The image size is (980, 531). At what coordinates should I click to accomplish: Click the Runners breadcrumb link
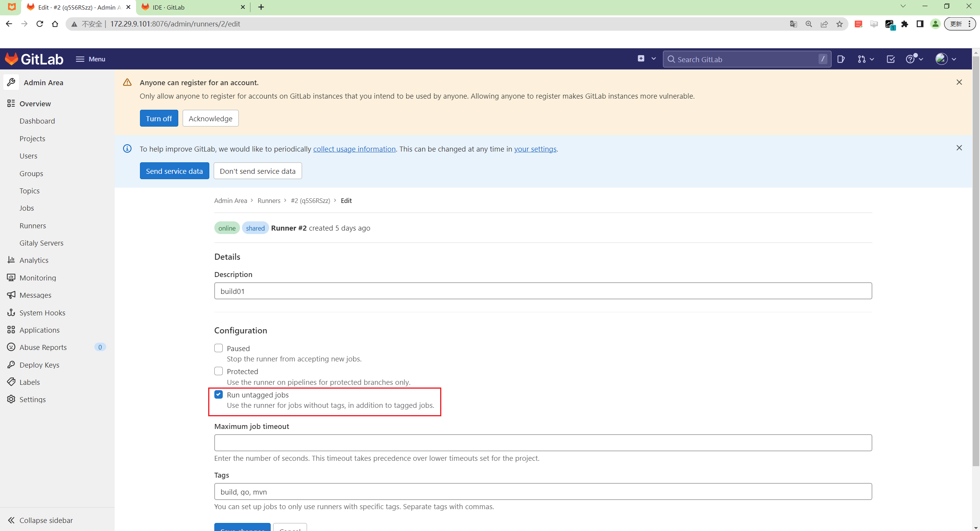(269, 200)
